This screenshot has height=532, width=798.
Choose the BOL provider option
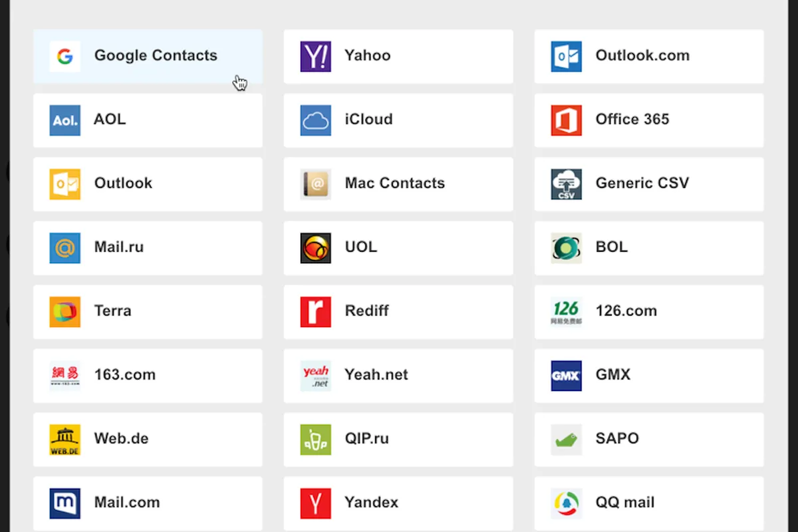coord(648,248)
